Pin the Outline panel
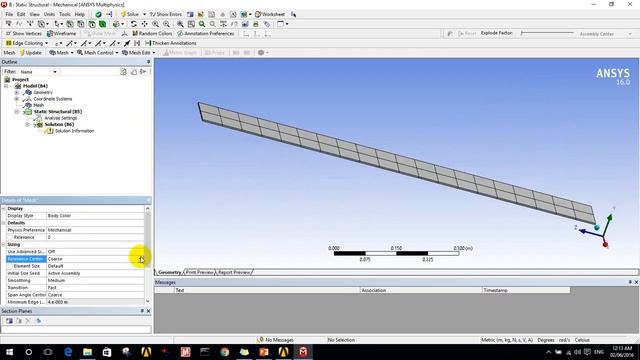Image resolution: width=640 pixels, height=360 pixels. click(x=149, y=62)
